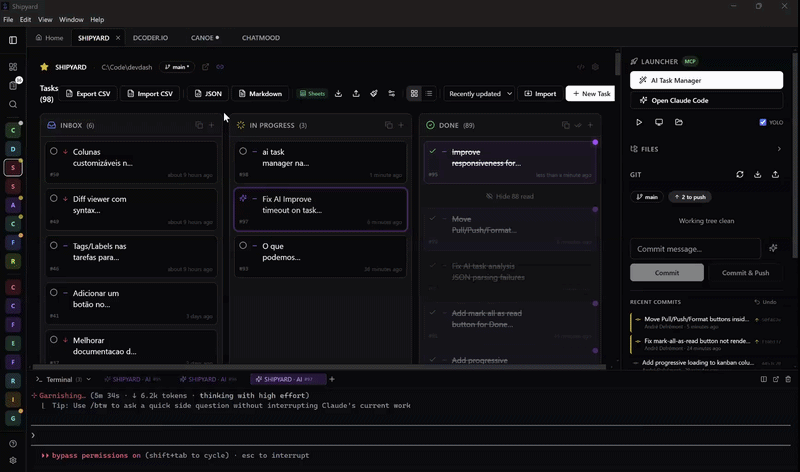Switch to kanban board view

(x=414, y=93)
